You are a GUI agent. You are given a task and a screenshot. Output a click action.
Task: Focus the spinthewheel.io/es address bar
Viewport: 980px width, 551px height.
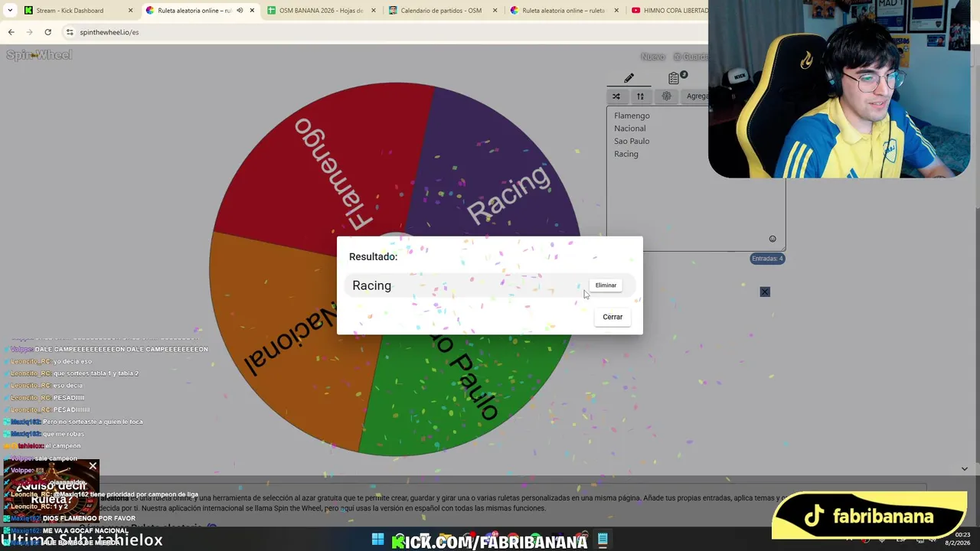click(383, 32)
